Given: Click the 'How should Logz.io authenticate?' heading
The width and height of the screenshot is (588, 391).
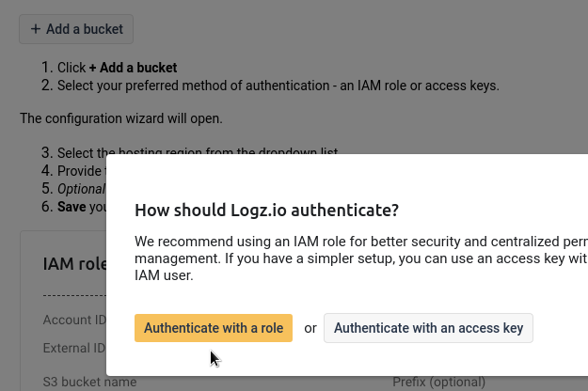Looking at the screenshot, I should point(266,211).
